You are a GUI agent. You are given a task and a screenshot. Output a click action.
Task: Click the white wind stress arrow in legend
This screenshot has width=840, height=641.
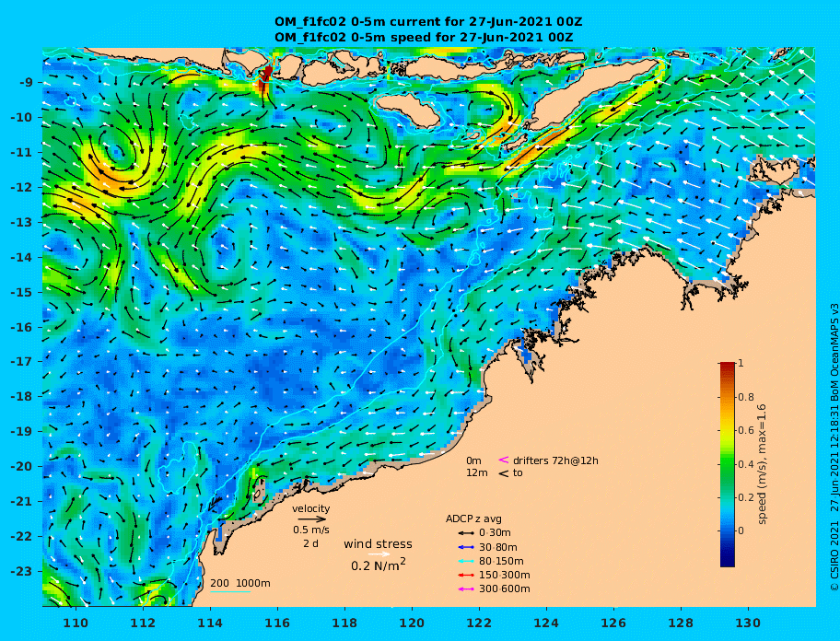click(x=379, y=554)
